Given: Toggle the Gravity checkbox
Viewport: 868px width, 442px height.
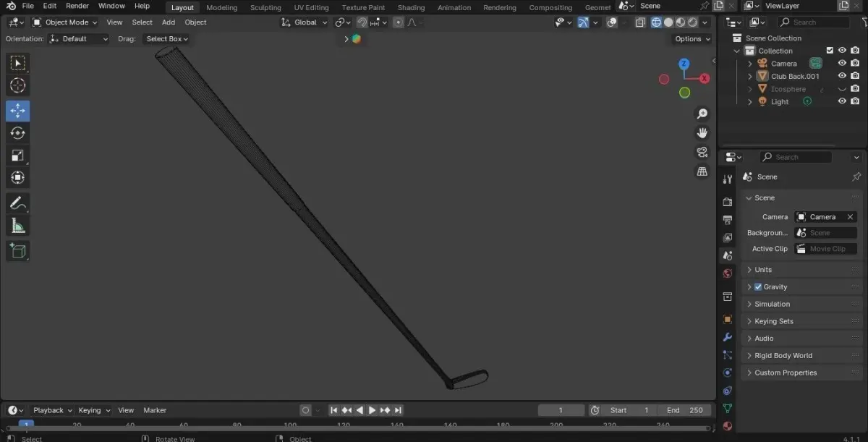Looking at the screenshot, I should [758, 286].
